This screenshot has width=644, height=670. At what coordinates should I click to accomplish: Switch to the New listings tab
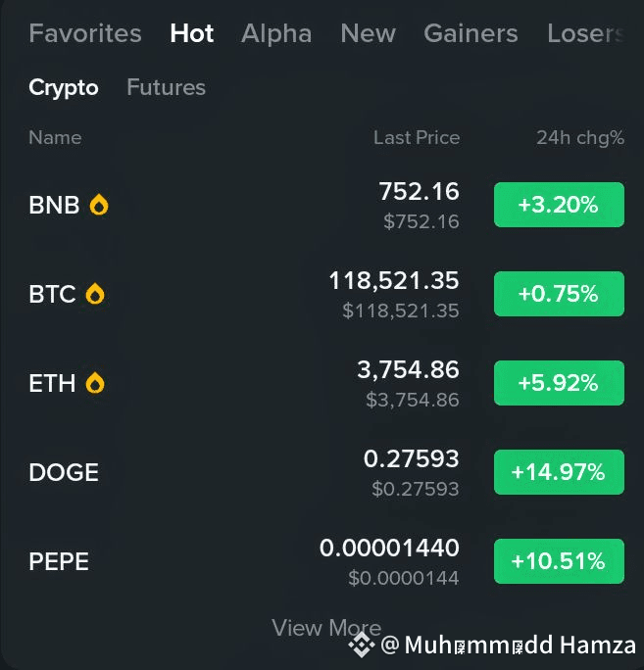368,33
